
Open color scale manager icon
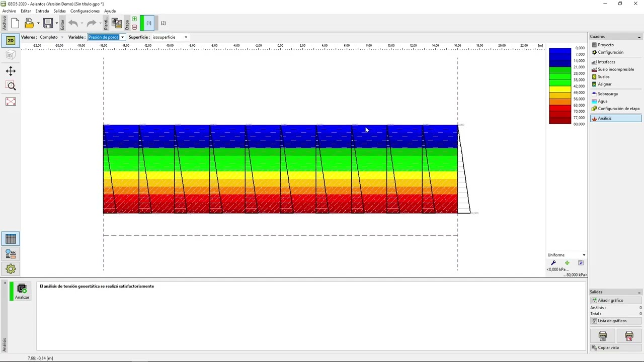point(581,263)
